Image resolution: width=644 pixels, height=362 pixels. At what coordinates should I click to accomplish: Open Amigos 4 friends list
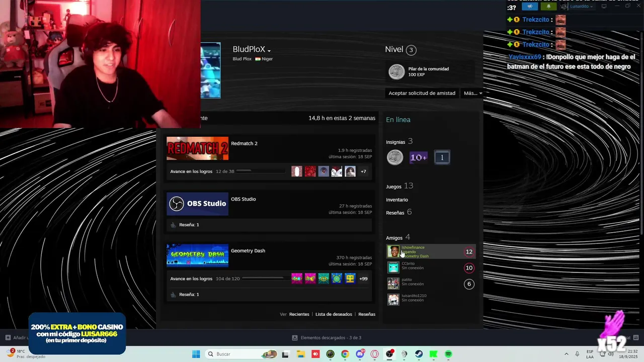click(398, 237)
